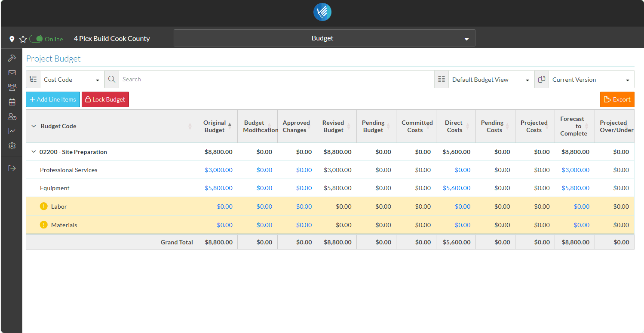Screen dimensions: 644x333
Task: Click the orange Export button
Action: pyautogui.click(x=617, y=99)
